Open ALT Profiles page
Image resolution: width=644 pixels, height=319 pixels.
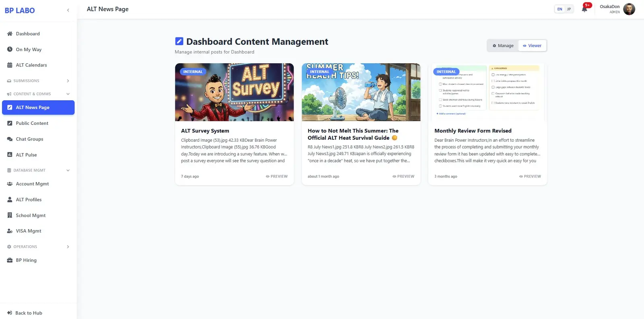(x=38, y=199)
